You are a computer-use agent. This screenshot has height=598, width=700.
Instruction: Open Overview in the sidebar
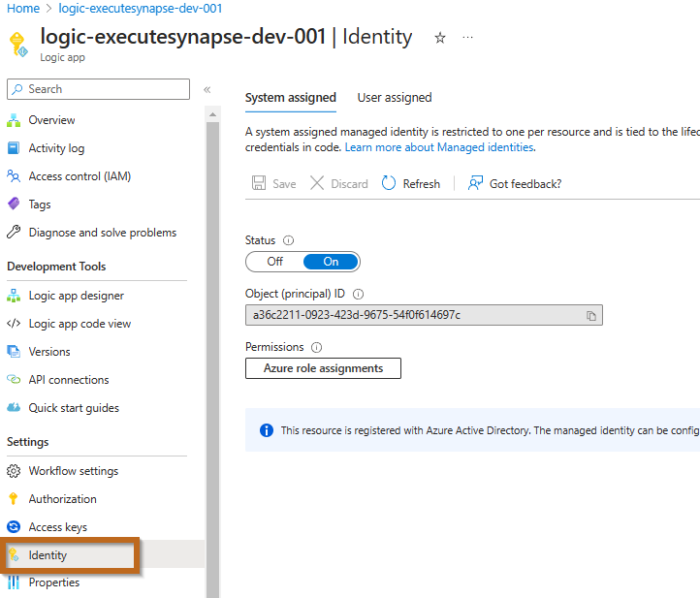pos(51,120)
